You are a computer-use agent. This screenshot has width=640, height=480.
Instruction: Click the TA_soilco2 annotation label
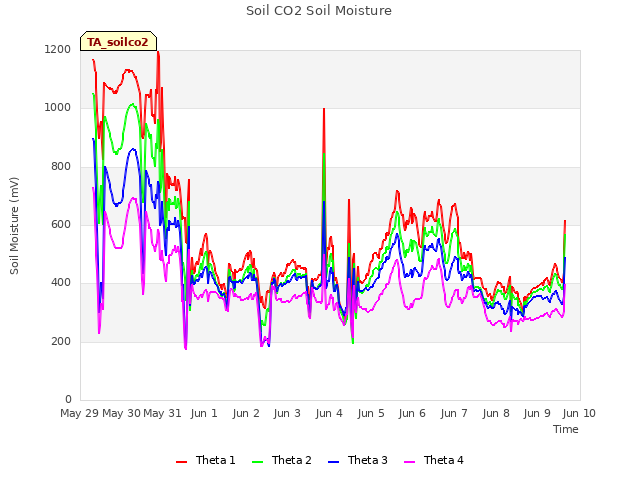[x=118, y=42]
